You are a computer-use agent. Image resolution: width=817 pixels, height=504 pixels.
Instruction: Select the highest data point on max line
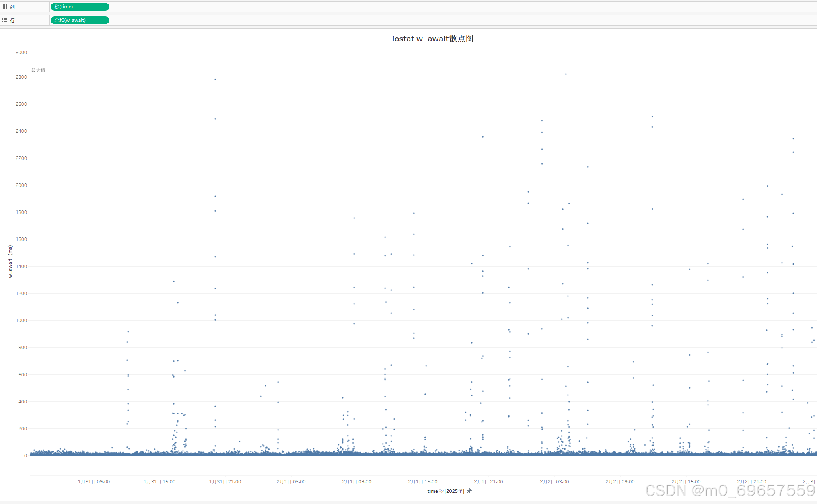[566, 74]
